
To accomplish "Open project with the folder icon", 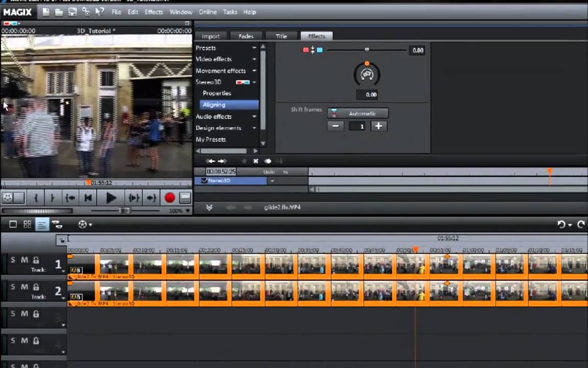I will click(59, 12).
